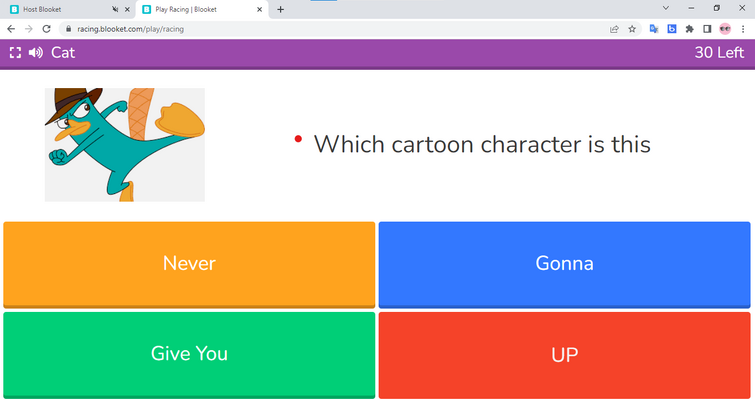Open the Google Translate extension
Screen dimensions: 755x400
654,29
